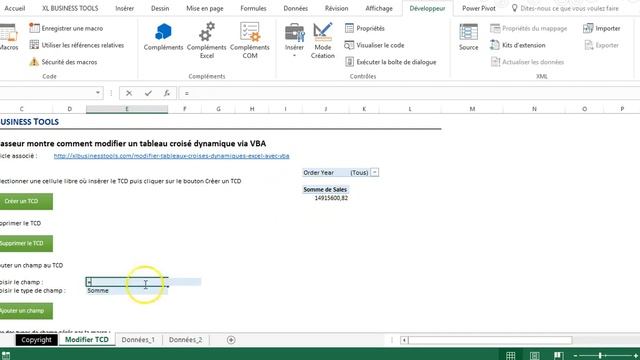
Task: Click horizontal scrollbar left arrow
Action: click(x=404, y=340)
